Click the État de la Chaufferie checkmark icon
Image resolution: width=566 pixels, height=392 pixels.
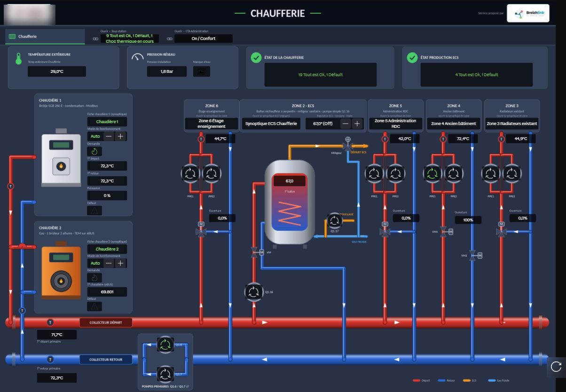[x=256, y=57]
